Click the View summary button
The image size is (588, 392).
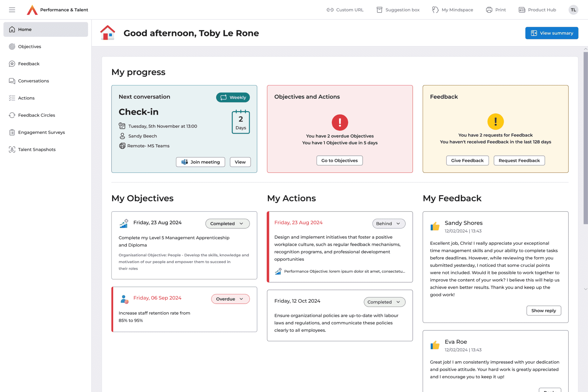(551, 33)
